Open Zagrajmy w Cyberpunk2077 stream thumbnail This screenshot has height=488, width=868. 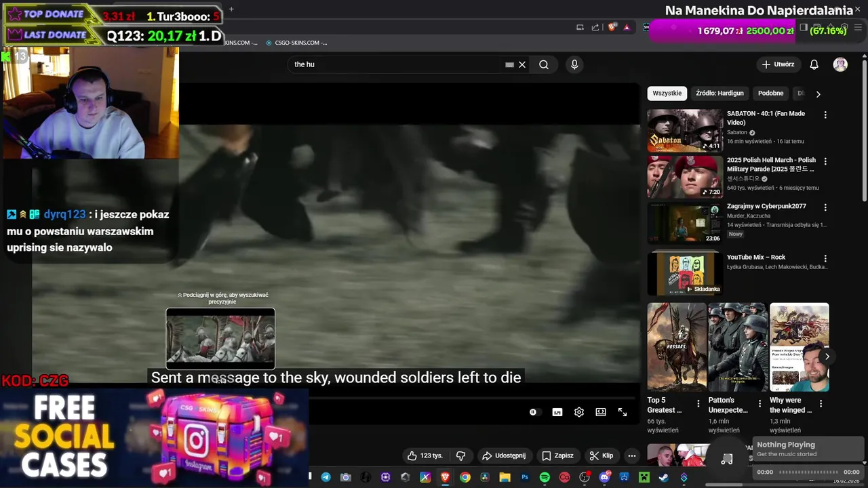(685, 223)
